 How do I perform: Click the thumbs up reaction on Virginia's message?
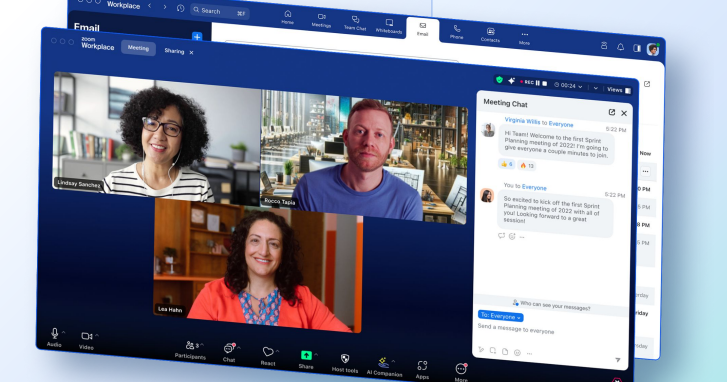[x=507, y=164]
